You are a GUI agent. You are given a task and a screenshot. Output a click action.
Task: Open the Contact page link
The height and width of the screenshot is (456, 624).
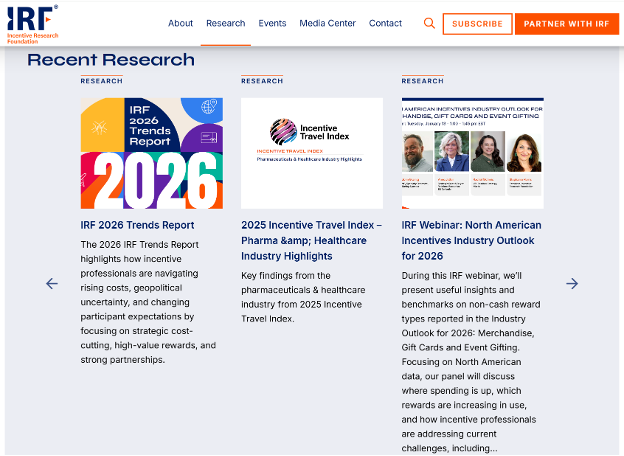click(385, 23)
